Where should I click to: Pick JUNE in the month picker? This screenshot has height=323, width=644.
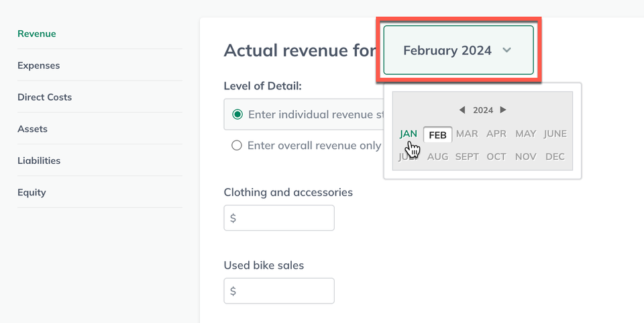[x=555, y=134]
